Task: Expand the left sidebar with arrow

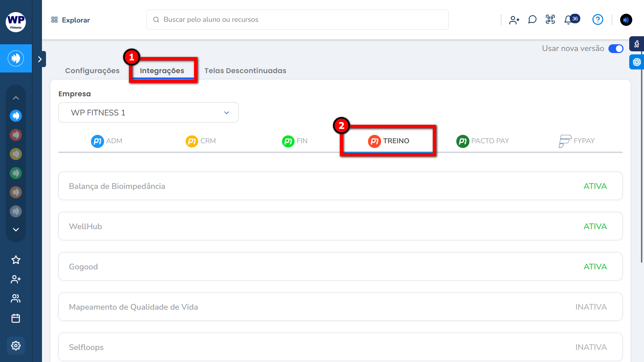Action: [x=40, y=59]
